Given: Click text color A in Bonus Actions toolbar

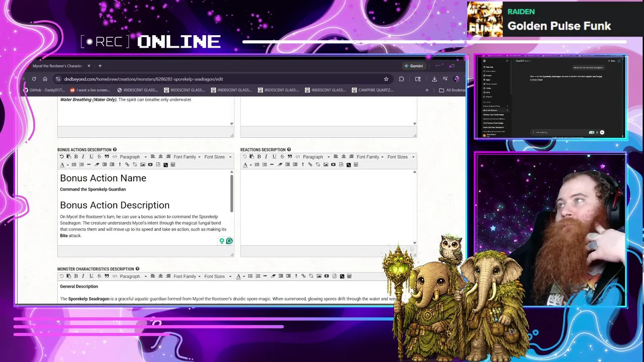Looking at the screenshot, I should coord(62,165).
